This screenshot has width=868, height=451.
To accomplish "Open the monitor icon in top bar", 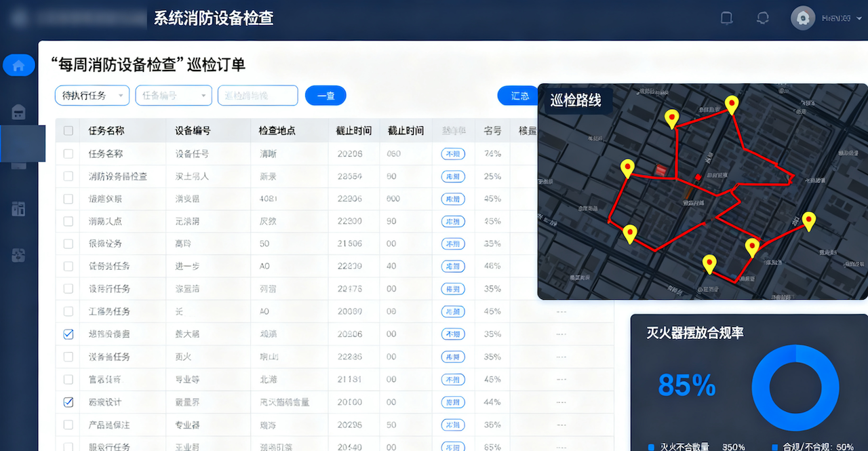I will (x=726, y=18).
